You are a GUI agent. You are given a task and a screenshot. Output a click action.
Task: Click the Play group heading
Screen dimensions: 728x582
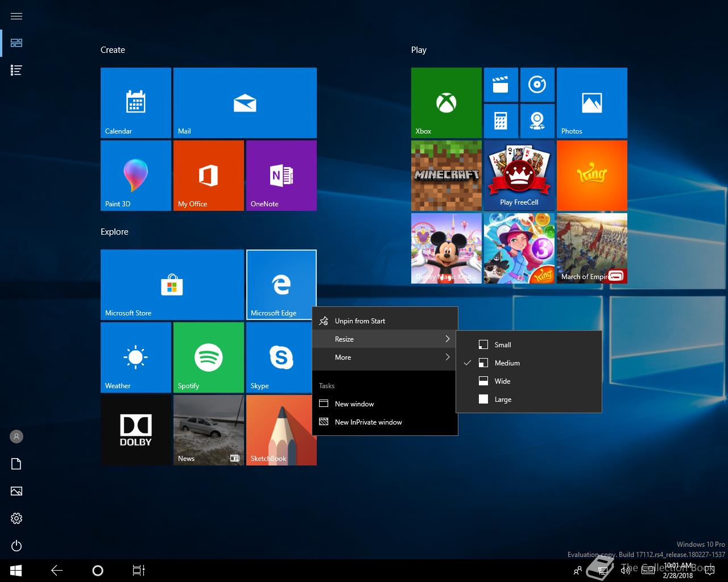[419, 50]
